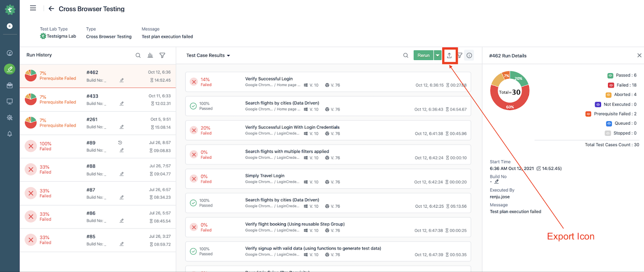Open the settings gear in the sidebar
The width and height of the screenshot is (644, 272).
tap(10, 118)
